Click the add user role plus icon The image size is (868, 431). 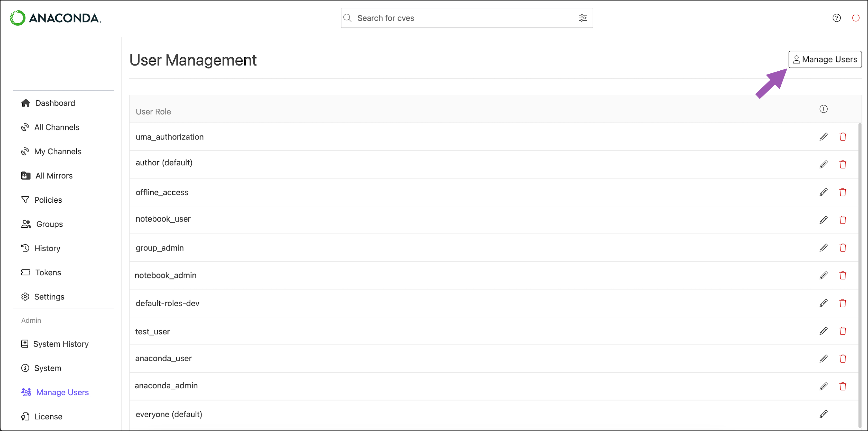point(823,109)
